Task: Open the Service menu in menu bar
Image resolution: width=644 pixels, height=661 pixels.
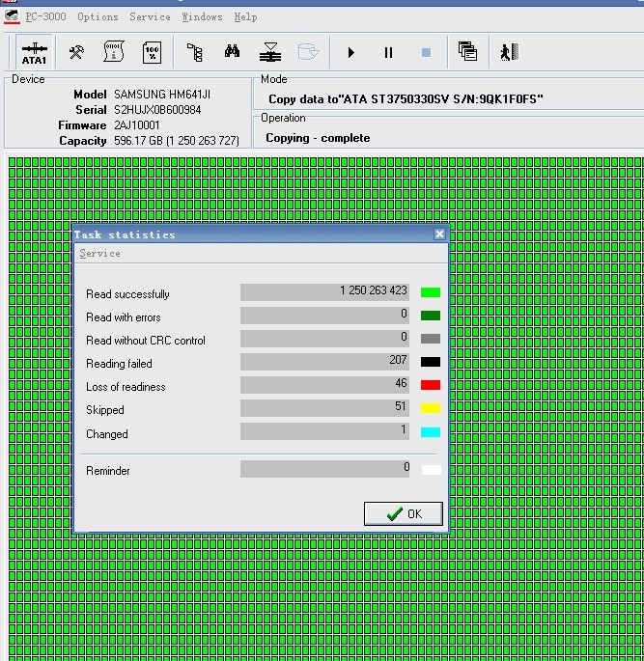Action: (150, 16)
